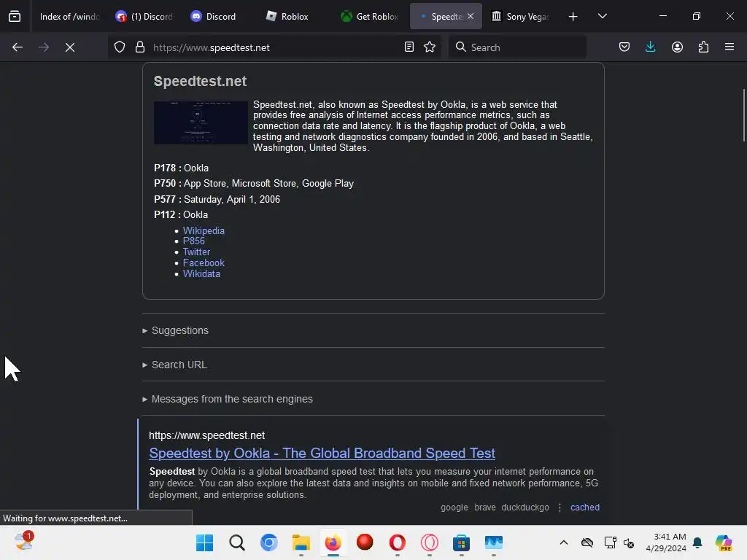Open the Twitter link
Image resolution: width=747 pixels, height=560 pixels.
click(196, 252)
